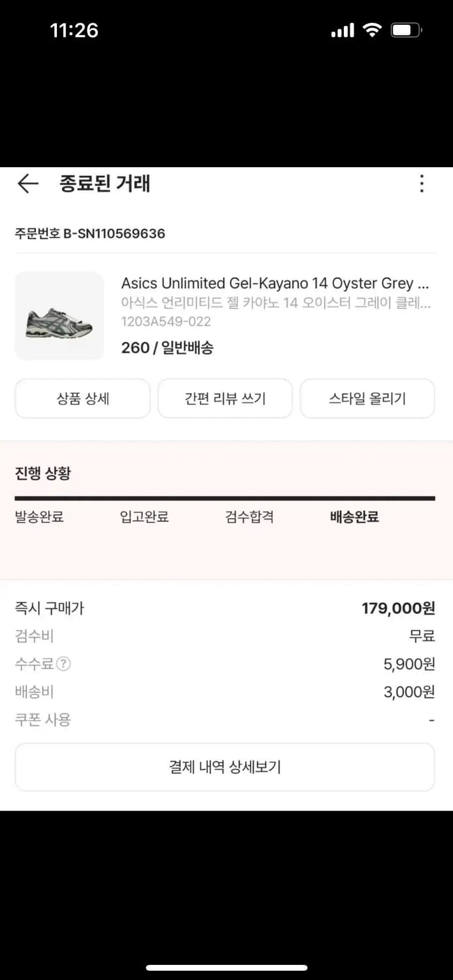Open 결제 내역 상세보기
453x980 pixels.
point(224,766)
